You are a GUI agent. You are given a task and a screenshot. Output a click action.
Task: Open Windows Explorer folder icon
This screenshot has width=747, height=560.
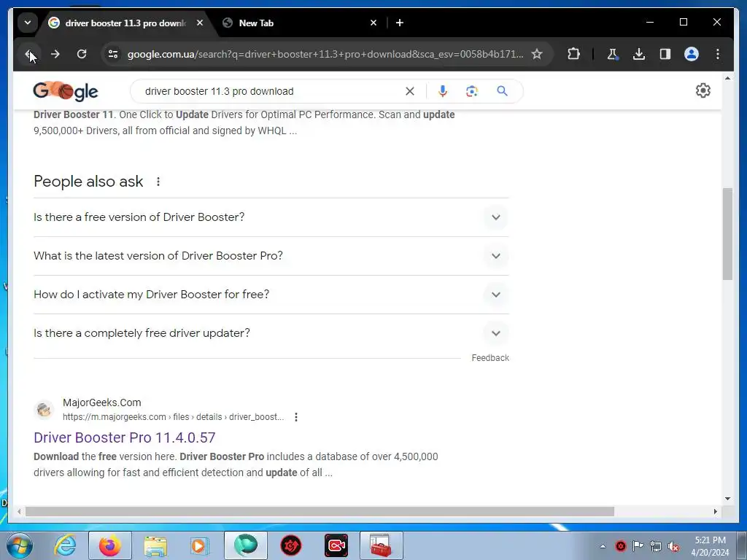(x=155, y=545)
